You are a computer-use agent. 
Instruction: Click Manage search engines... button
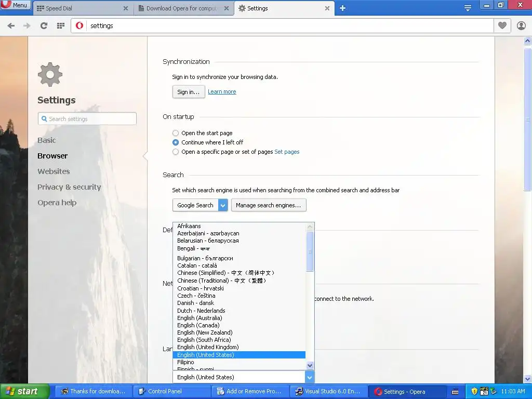269,205
